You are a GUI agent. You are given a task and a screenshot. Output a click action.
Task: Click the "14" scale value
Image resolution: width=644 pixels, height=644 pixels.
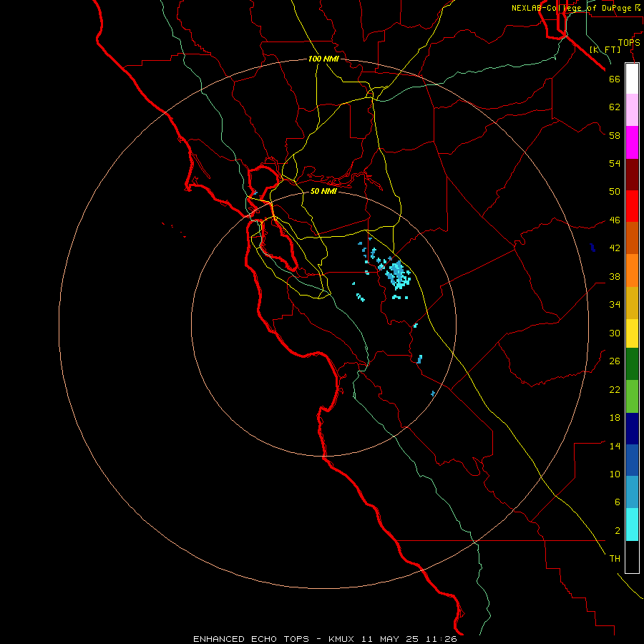click(x=615, y=446)
